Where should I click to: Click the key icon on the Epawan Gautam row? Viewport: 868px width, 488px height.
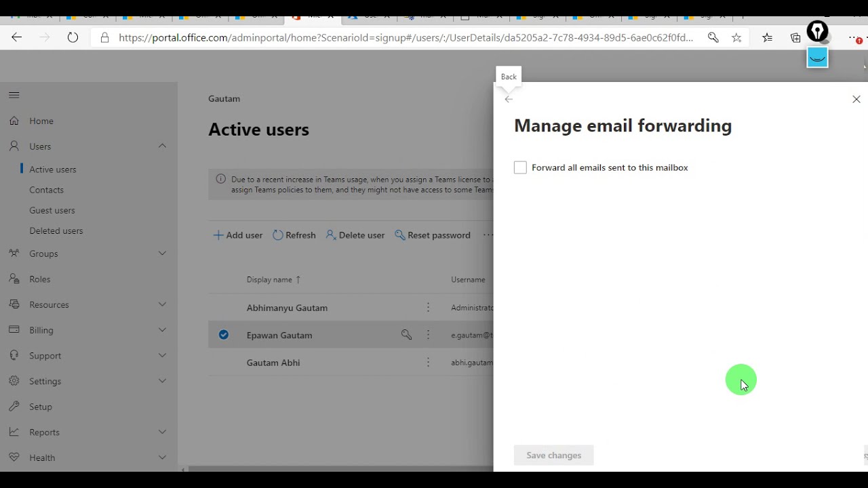coord(406,335)
